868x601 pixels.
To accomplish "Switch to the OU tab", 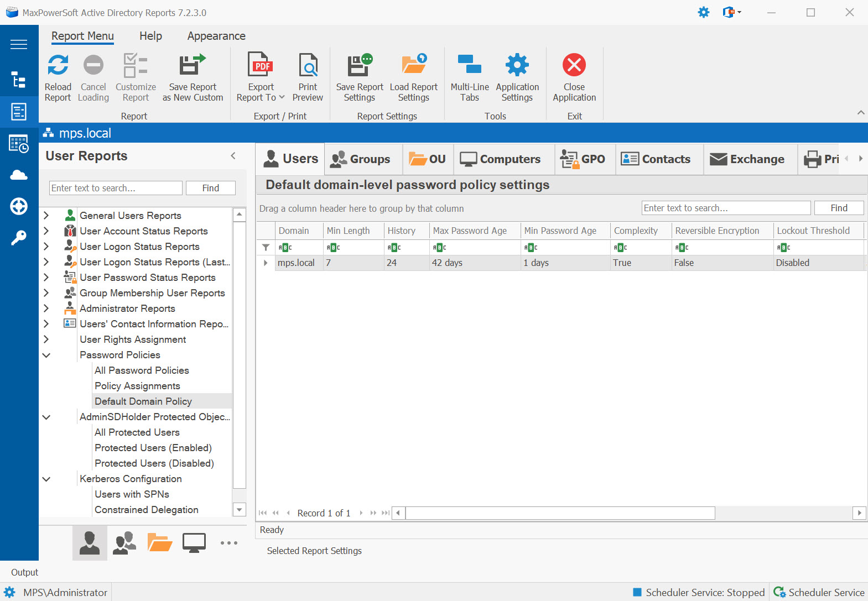I will [x=428, y=159].
